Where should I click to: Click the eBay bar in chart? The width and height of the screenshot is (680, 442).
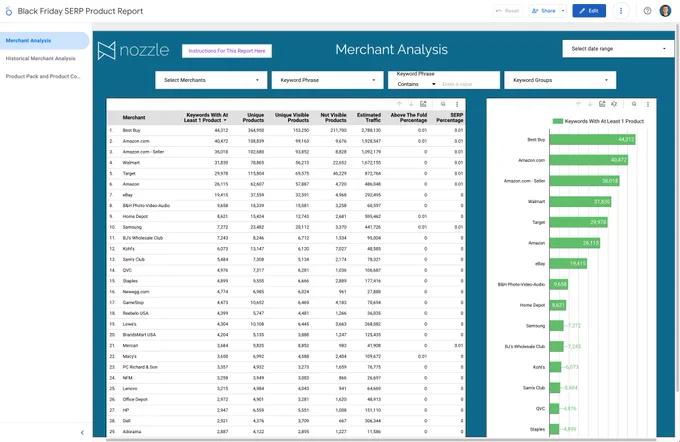coord(568,263)
